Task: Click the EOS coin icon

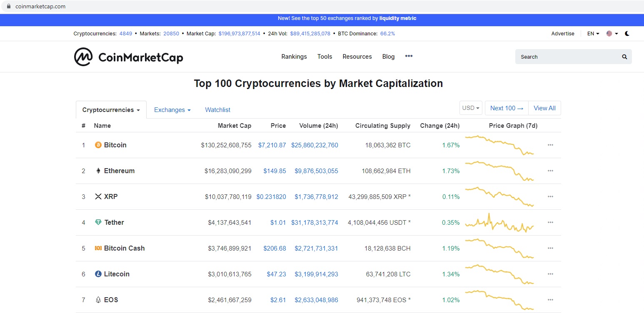Action: tap(98, 300)
